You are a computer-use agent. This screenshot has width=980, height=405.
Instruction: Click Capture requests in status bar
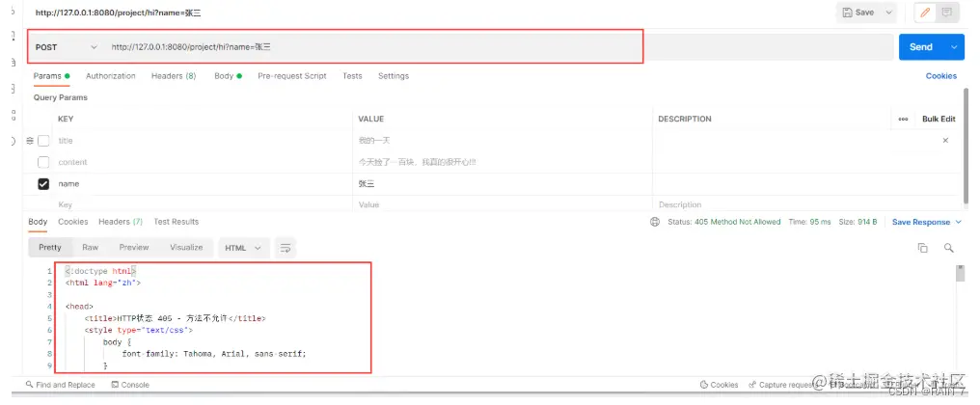point(781,385)
